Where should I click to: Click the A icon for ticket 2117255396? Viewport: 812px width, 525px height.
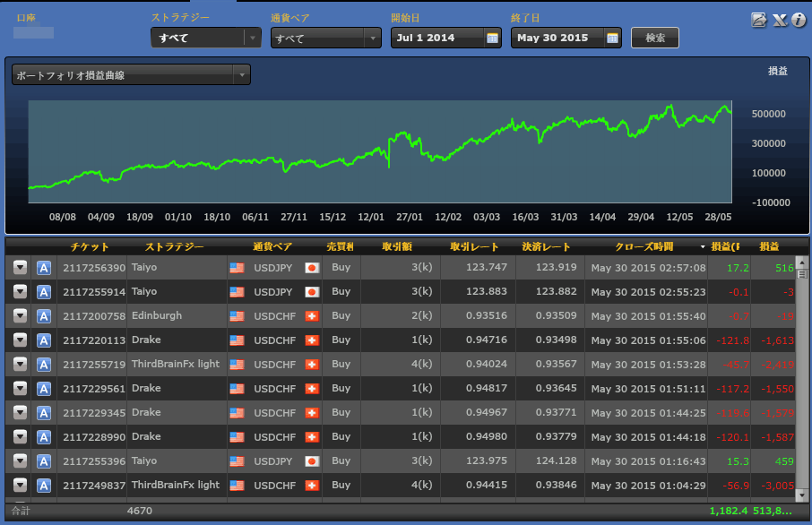(x=44, y=460)
